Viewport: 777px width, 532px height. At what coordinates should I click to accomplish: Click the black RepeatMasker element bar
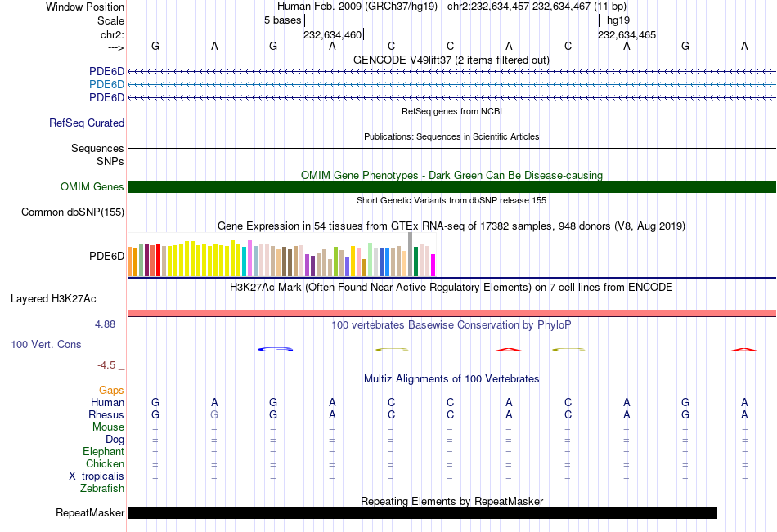coord(422,512)
